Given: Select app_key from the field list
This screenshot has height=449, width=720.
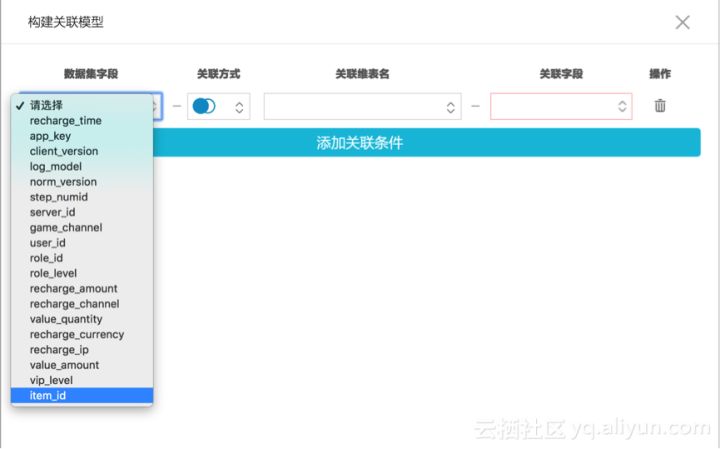Looking at the screenshot, I should [82, 136].
